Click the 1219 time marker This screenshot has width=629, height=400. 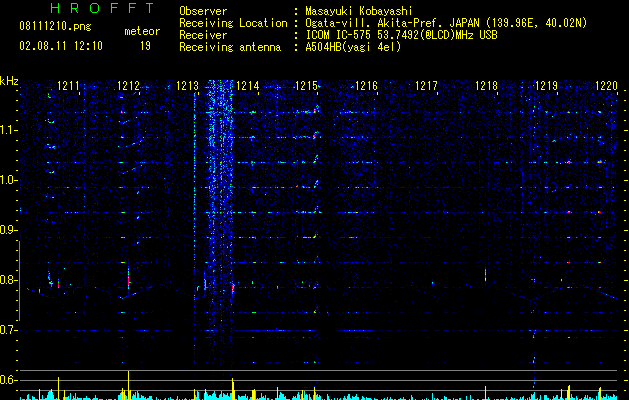(x=546, y=85)
